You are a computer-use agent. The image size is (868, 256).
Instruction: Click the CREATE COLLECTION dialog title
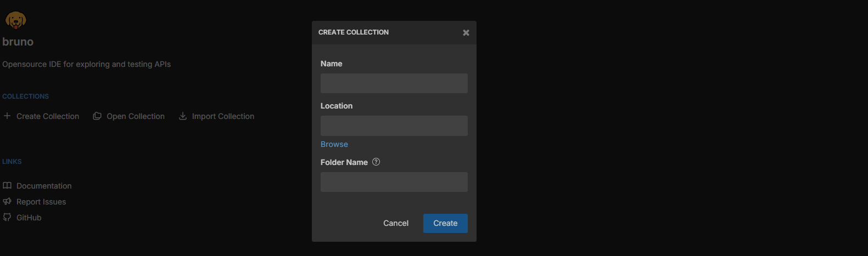[354, 32]
